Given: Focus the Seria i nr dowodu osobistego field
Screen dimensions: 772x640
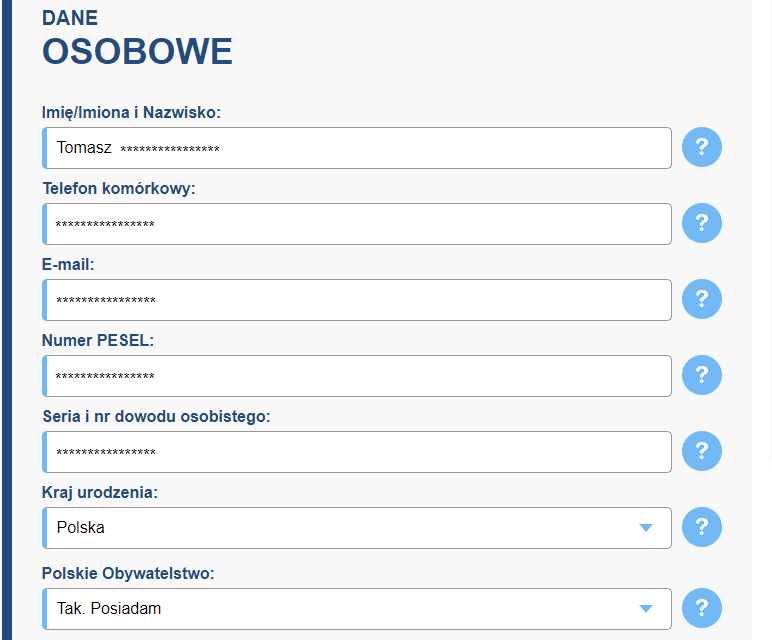Looking at the screenshot, I should point(357,452).
